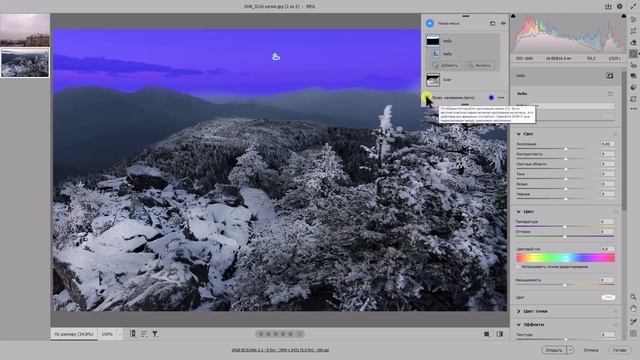The width and height of the screenshot is (640, 360).
Task: Click the blue overlay color swatch
Action: coord(491,98)
